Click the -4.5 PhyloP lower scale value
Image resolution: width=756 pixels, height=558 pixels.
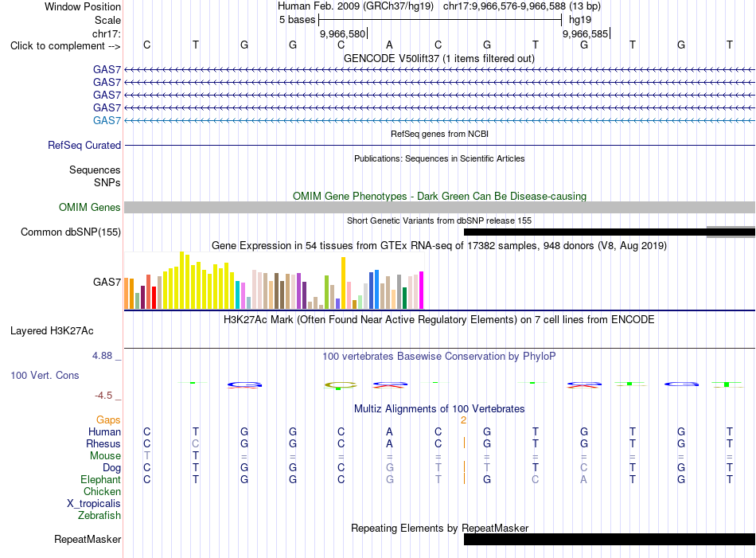(x=103, y=396)
